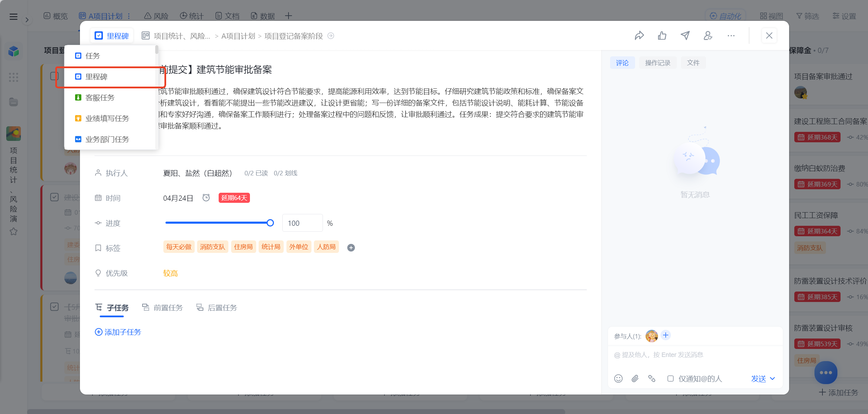868x414 pixels.
Task: Switch to the 统计 tab
Action: coord(192,16)
